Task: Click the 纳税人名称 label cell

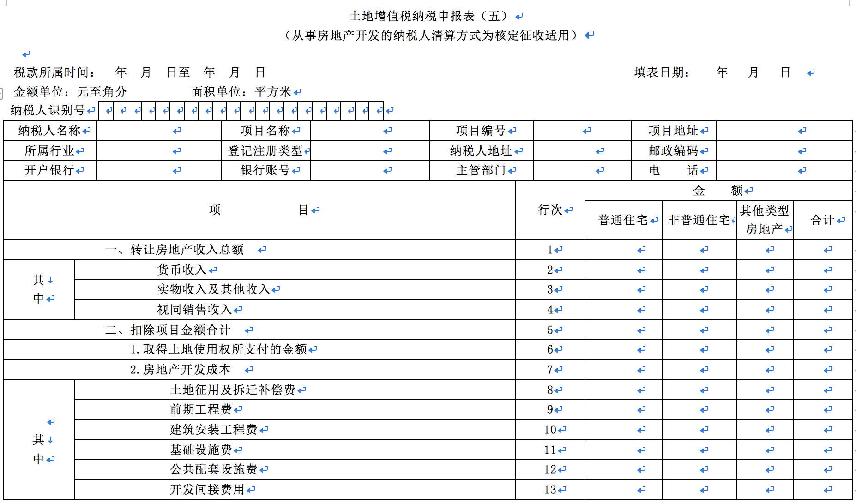Action: (x=50, y=131)
